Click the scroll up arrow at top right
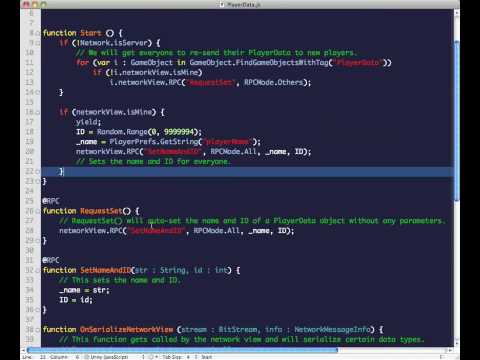The image size is (480, 360). click(456, 13)
